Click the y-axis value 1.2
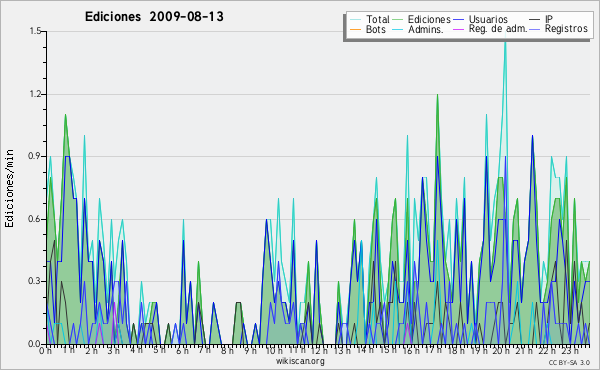The image size is (600, 370). 35,94
